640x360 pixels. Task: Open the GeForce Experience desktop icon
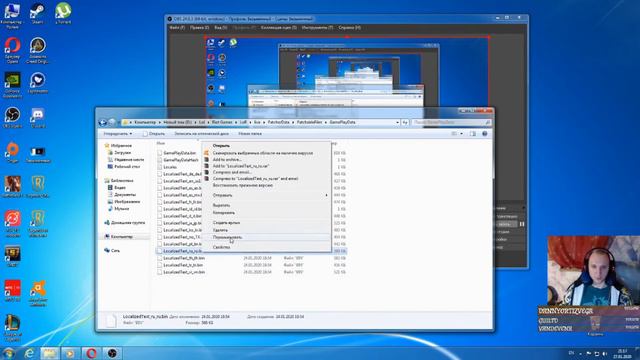(12, 85)
